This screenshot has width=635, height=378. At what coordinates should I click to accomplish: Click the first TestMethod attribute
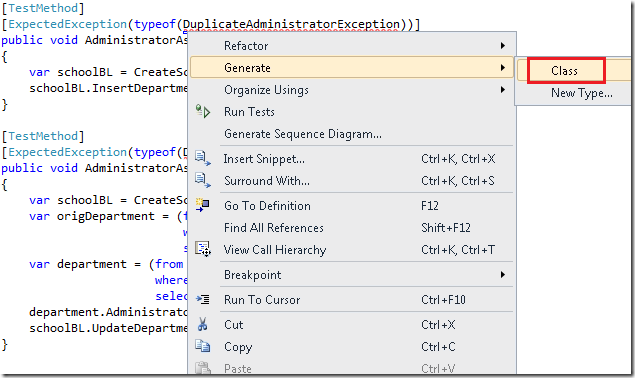coord(43,8)
